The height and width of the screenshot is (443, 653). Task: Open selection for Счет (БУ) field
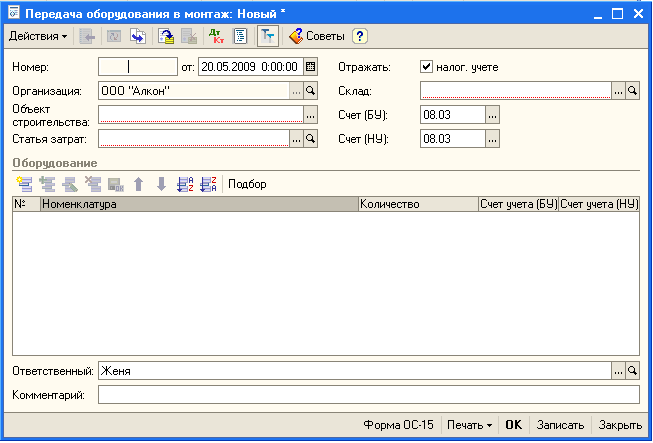pos(492,115)
